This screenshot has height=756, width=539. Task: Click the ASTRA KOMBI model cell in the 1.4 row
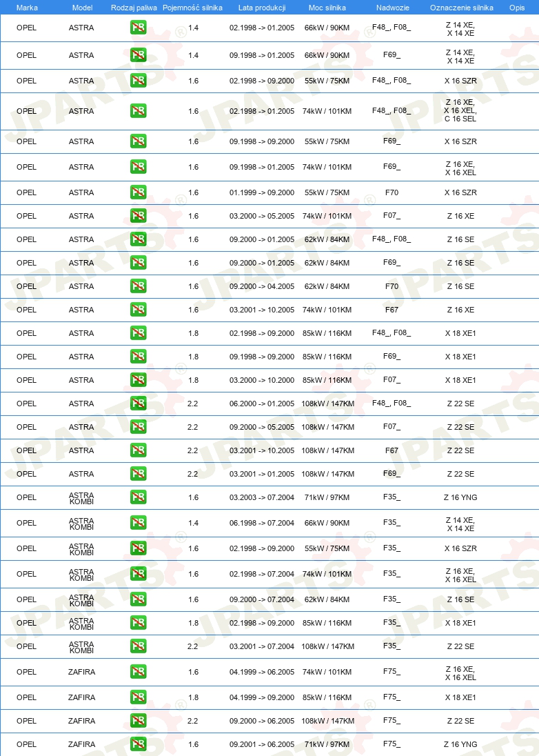point(81,524)
